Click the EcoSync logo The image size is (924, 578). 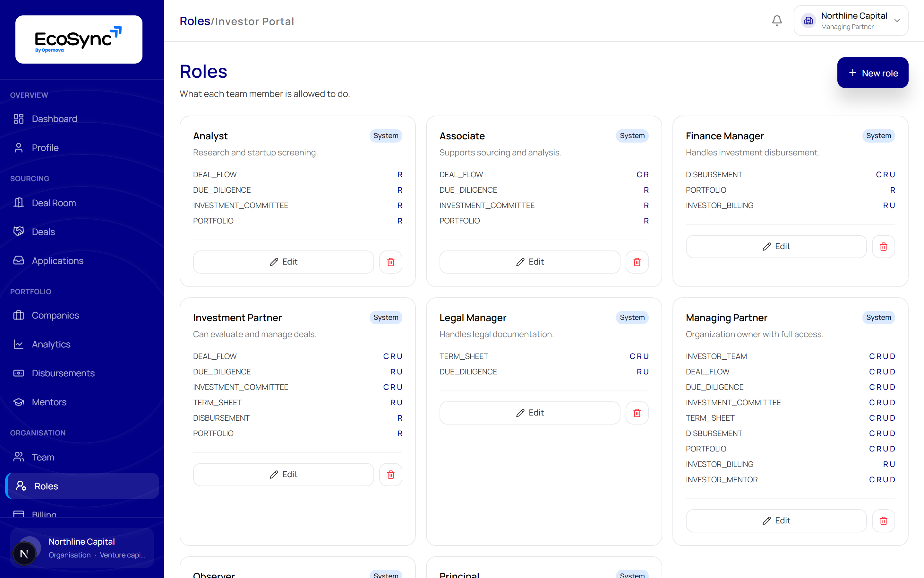click(79, 39)
